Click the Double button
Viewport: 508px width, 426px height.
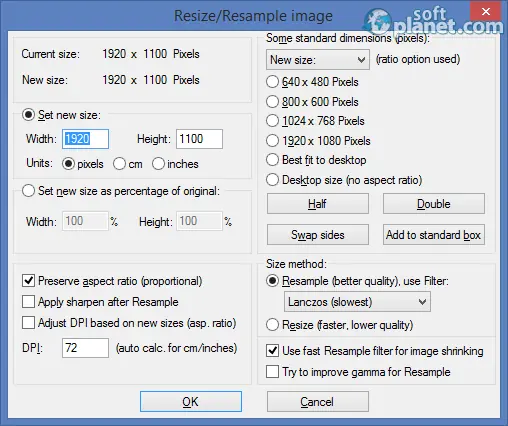(434, 204)
